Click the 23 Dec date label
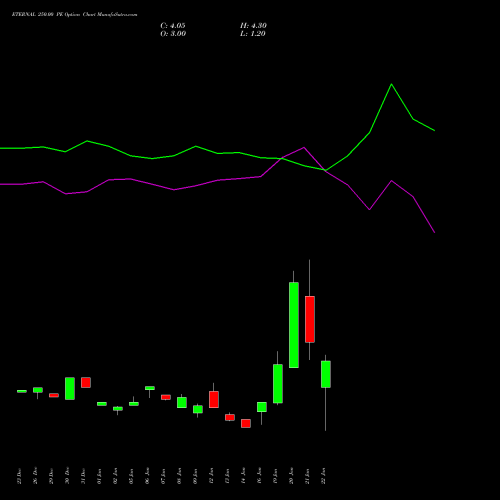 (19, 476)
